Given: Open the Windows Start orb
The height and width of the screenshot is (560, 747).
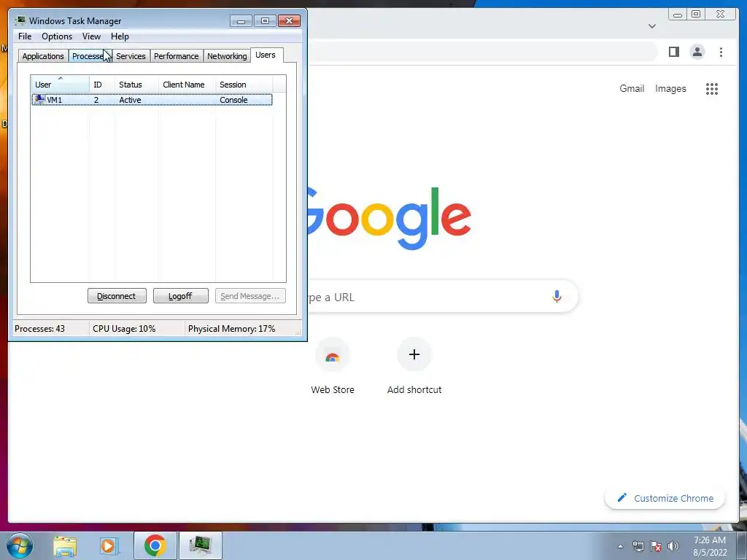Looking at the screenshot, I should pyautogui.click(x=20, y=545).
